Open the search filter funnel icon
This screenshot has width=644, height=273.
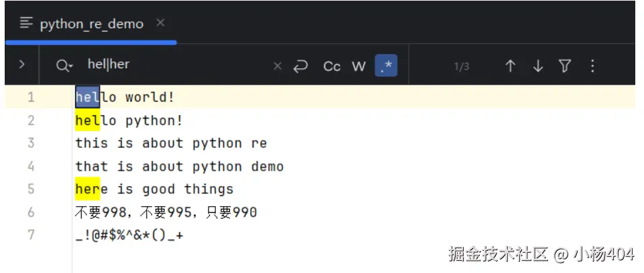coord(565,66)
